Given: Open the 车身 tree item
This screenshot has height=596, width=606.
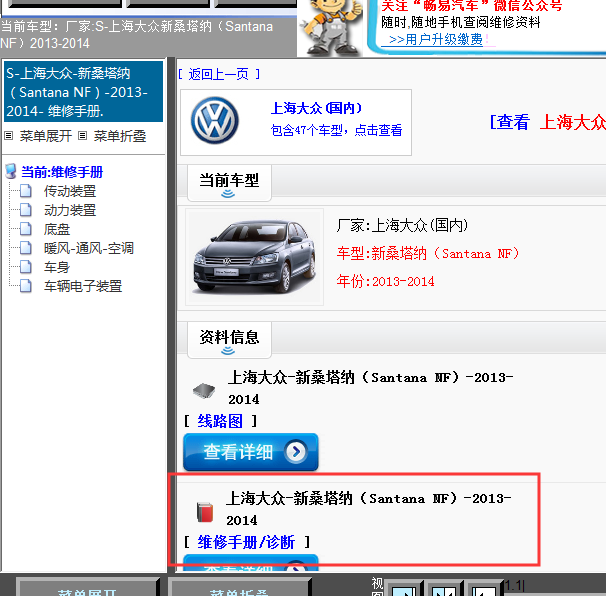Looking at the screenshot, I should (x=57, y=267).
